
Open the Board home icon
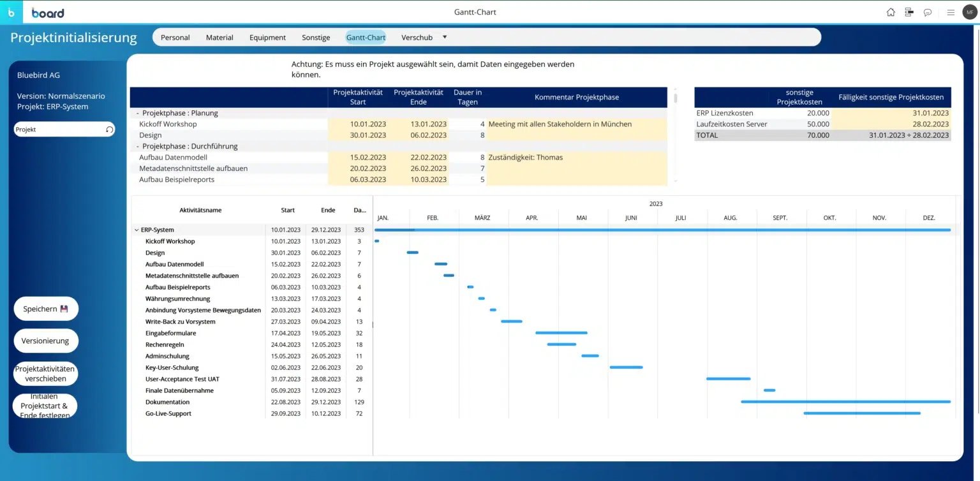click(x=891, y=12)
